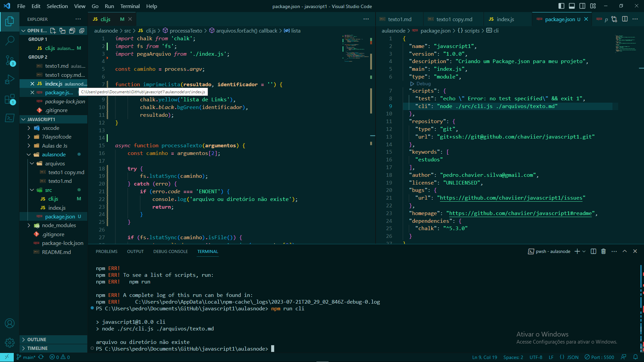The width and height of the screenshot is (644, 362).
Task: Click errors and warnings count in status bar
Action: [x=60, y=357]
